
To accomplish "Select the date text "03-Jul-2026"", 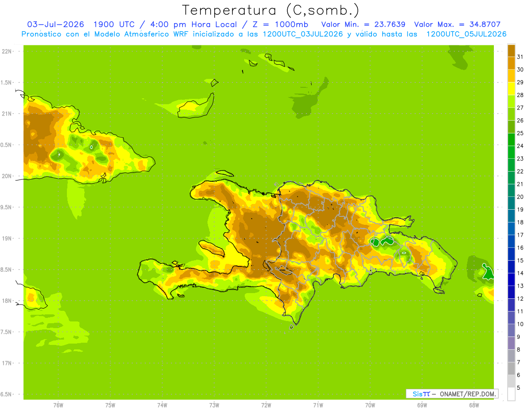I will click(56, 24).
